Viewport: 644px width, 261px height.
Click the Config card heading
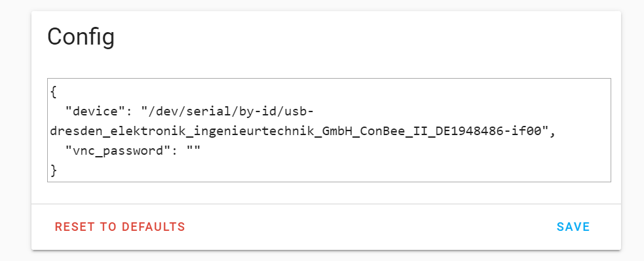81,37
